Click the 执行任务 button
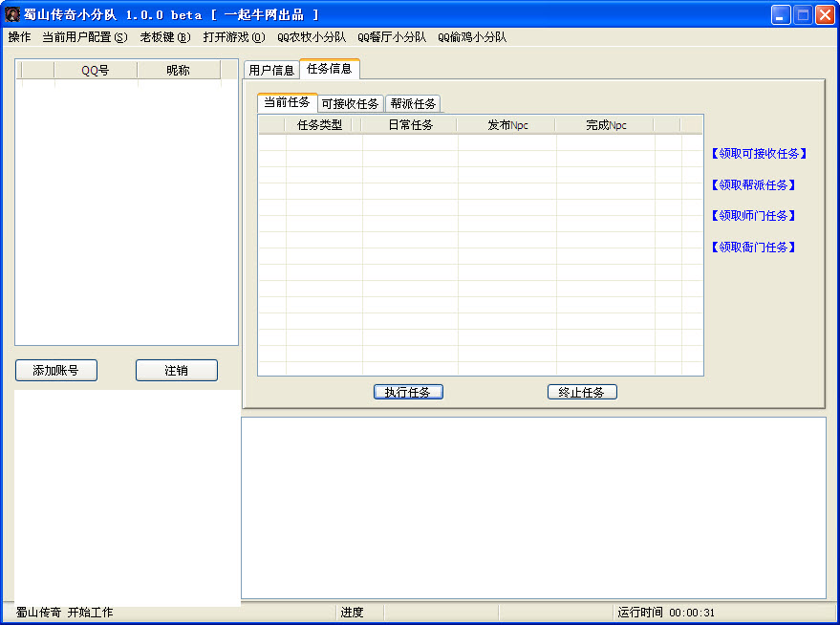The width and height of the screenshot is (840, 625). [x=408, y=392]
